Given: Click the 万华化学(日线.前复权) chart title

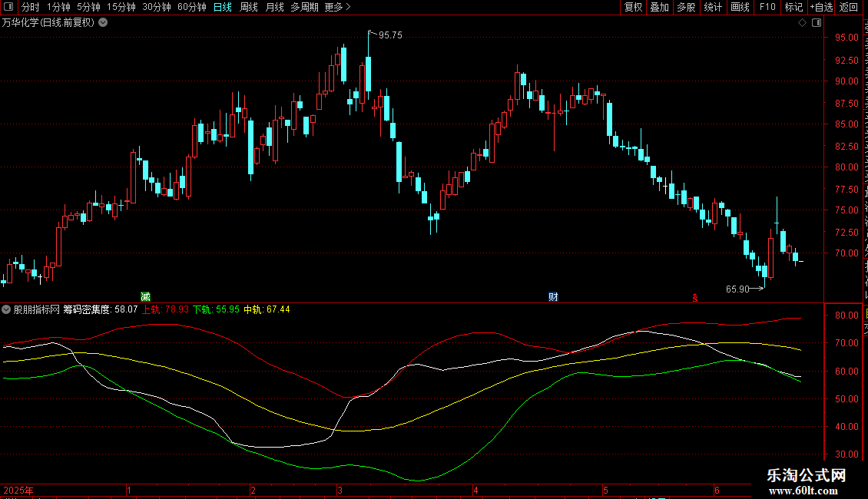Looking at the screenshot, I should (x=48, y=23).
